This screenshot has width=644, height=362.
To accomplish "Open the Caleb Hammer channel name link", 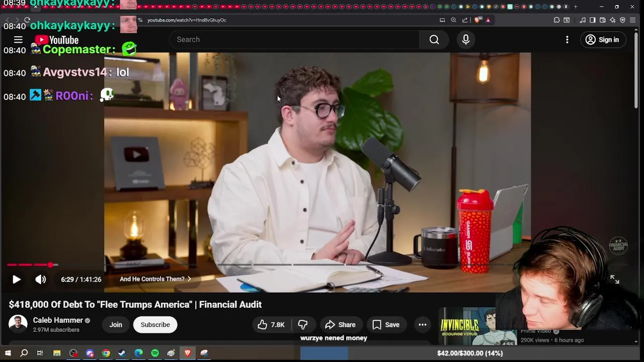I will [58, 320].
